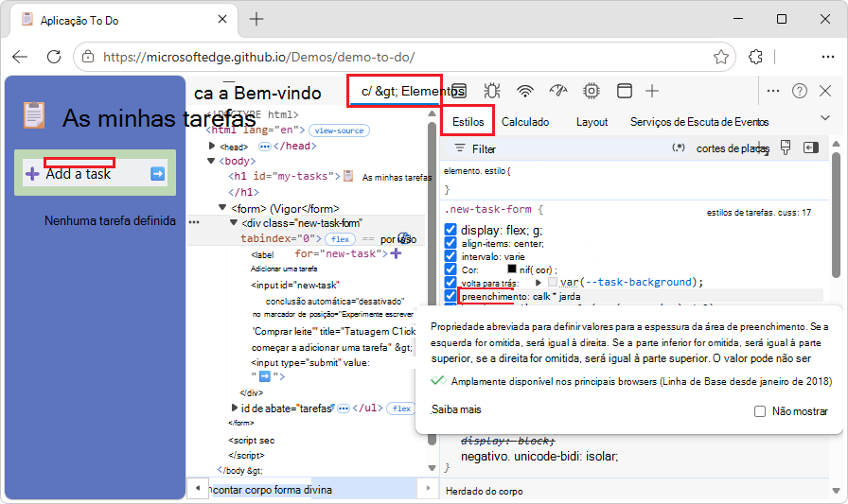This screenshot has height=504, width=848.
Task: Uncheck the Cor property checkbox
Action: point(450,269)
